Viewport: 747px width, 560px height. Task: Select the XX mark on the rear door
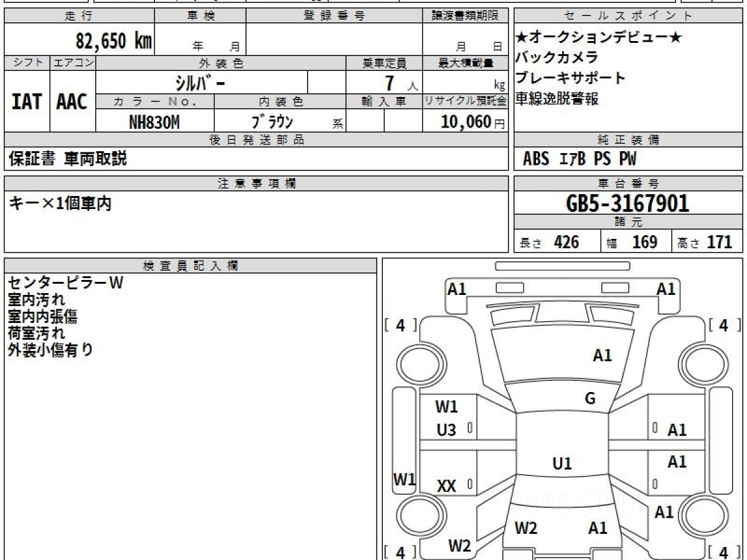click(x=446, y=487)
